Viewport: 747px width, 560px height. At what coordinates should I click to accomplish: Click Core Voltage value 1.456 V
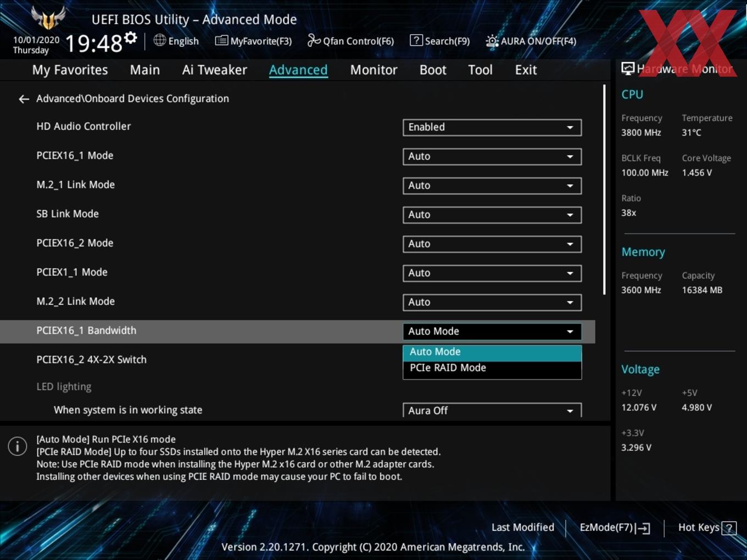pyautogui.click(x=697, y=172)
